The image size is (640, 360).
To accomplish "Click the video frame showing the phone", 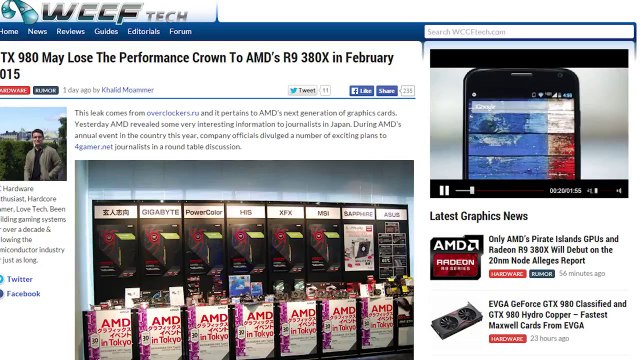I will tap(529, 124).
